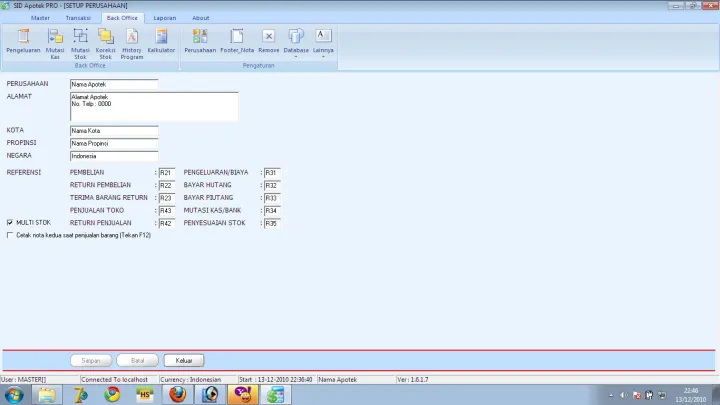Open the Windows Start menu
Image resolution: width=720 pixels, height=405 pixels.
click(14, 395)
